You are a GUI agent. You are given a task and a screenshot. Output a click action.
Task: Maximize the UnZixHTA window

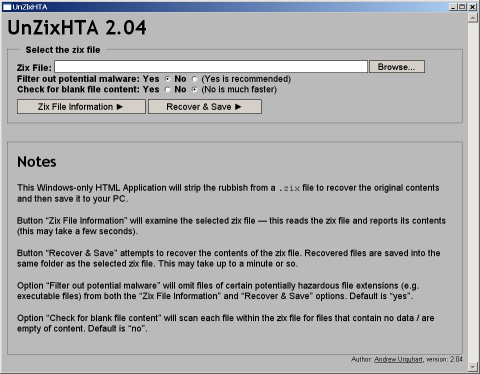point(462,7)
